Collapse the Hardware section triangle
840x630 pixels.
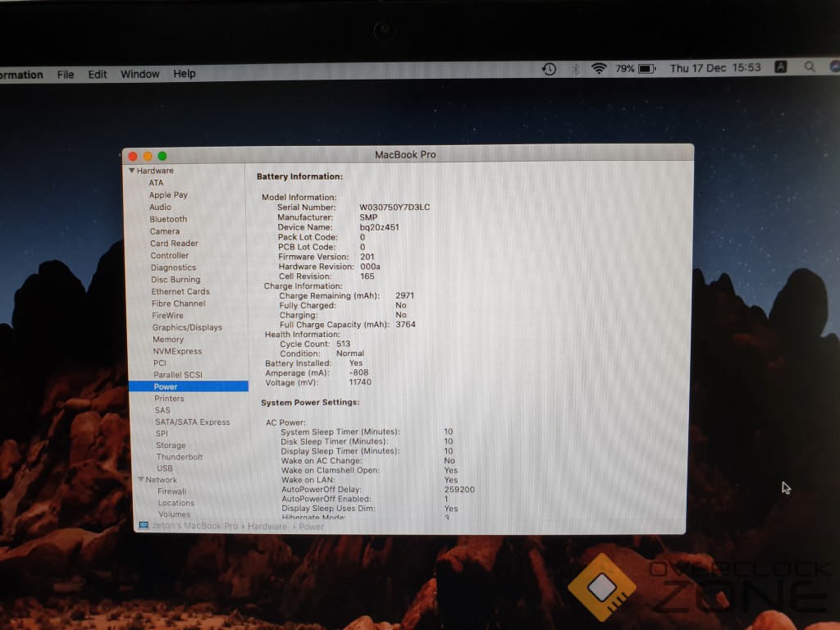132,171
